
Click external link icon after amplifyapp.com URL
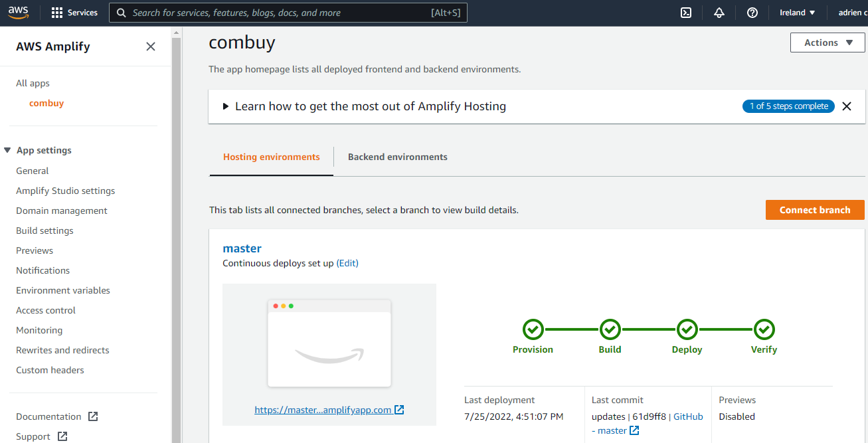399,410
